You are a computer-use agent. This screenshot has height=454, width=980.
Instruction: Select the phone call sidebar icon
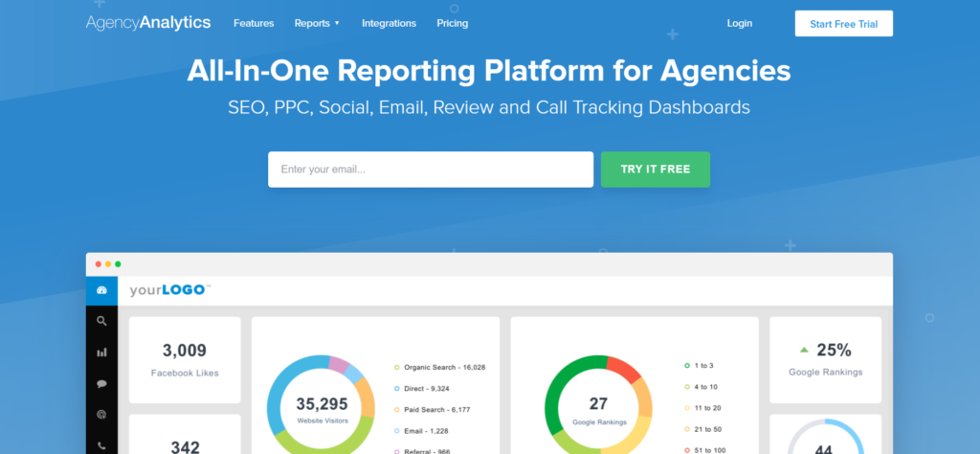(x=101, y=446)
